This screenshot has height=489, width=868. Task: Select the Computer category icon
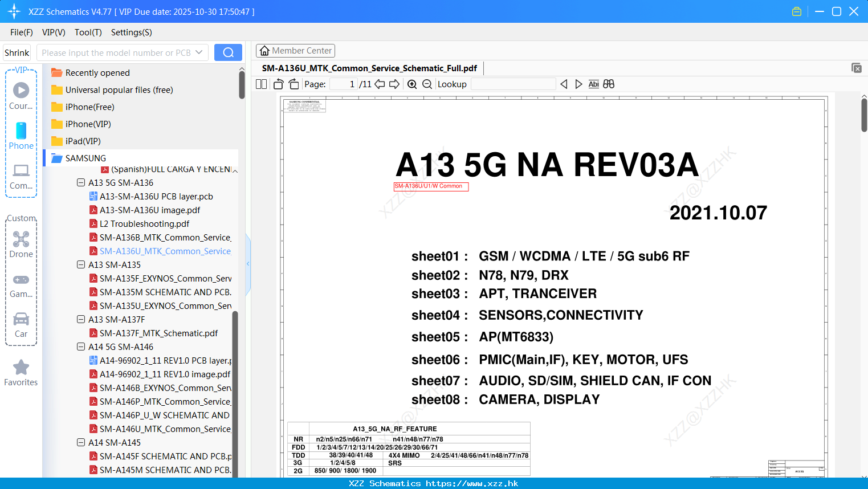pyautogui.click(x=21, y=176)
